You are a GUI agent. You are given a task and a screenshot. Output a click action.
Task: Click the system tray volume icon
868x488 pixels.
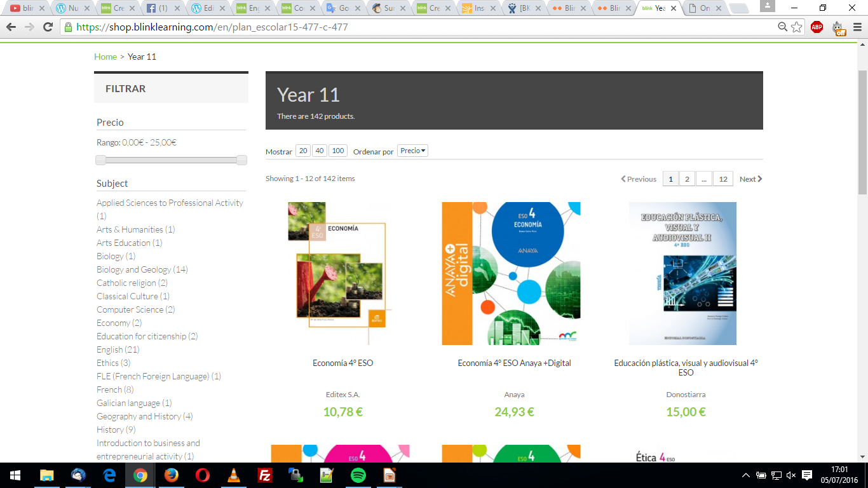[x=791, y=475]
